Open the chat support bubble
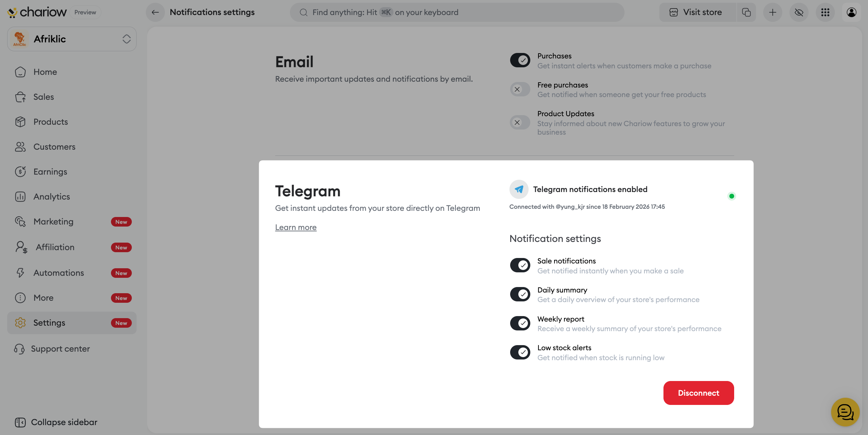The height and width of the screenshot is (435, 868). tap(845, 412)
